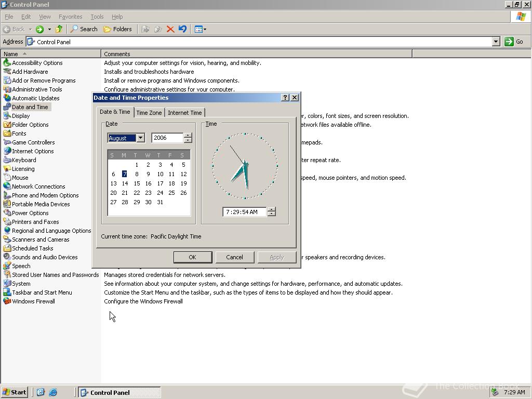The width and height of the screenshot is (532, 399).
Task: Click the time field showing 7:29:54 AM
Action: pos(244,212)
